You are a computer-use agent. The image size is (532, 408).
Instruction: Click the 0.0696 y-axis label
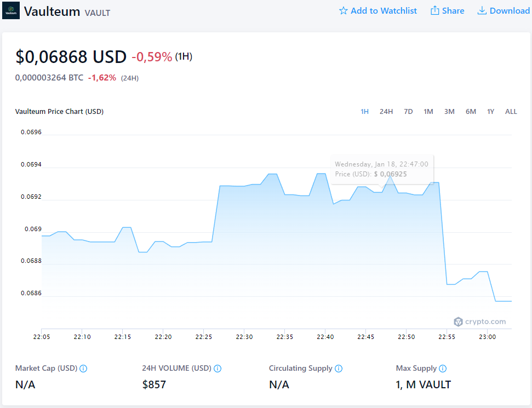[x=31, y=132]
